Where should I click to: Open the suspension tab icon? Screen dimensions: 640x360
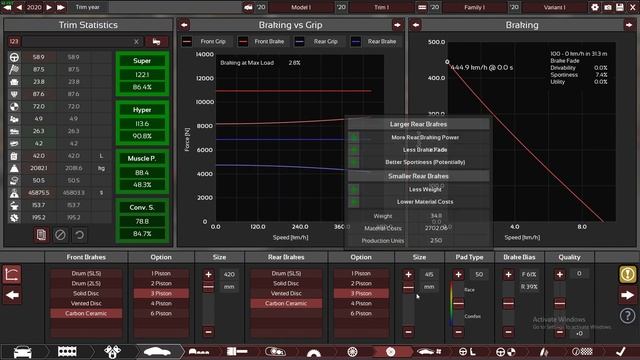(544, 351)
